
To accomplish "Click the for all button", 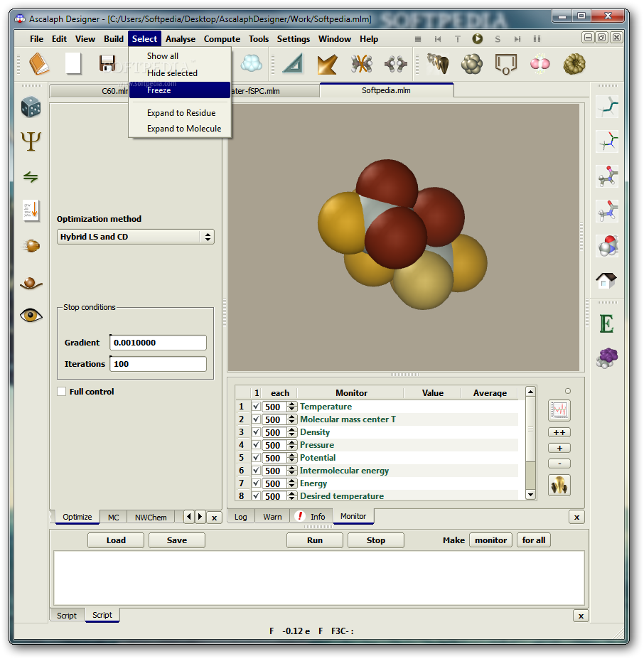I will pos(533,540).
